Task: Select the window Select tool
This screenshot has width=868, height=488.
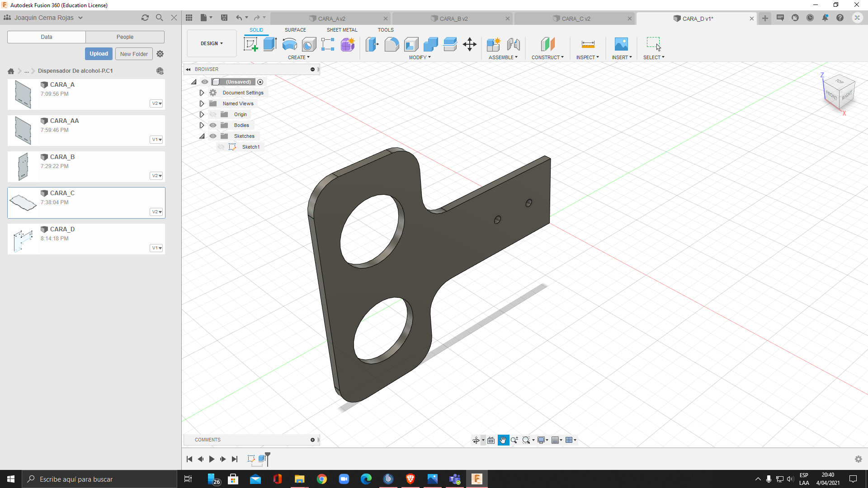Action: click(654, 44)
